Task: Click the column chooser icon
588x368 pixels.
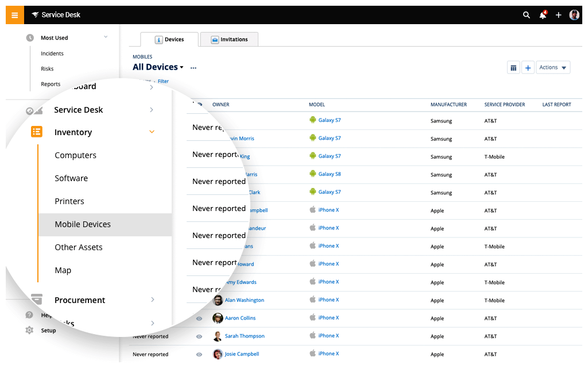Action: (x=513, y=68)
